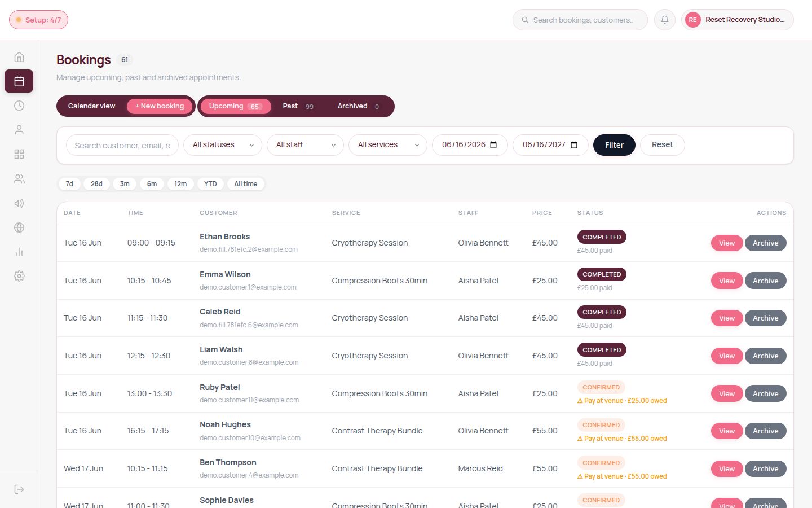Screen dimensions: 812x508
Task: View Ruby Patel booking
Action: pyautogui.click(x=727, y=393)
